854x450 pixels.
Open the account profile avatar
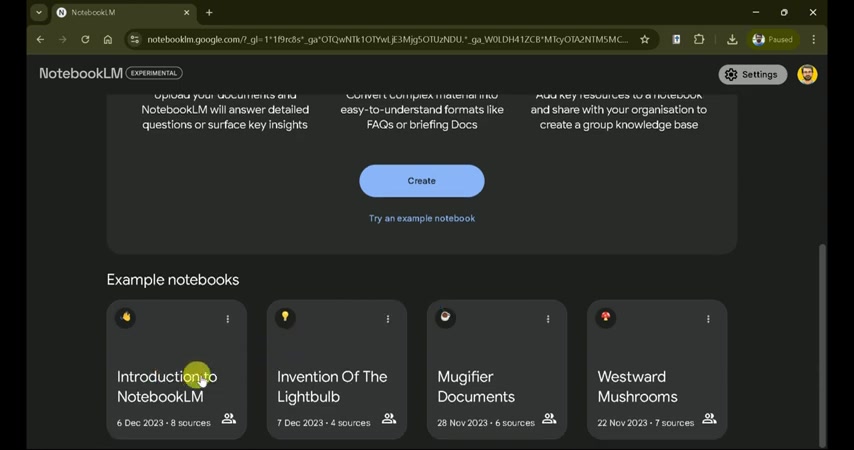807,75
